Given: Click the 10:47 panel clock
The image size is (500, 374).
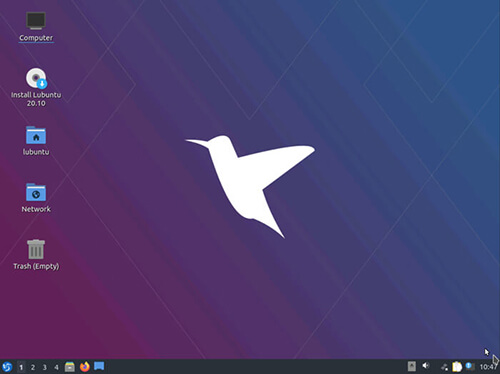Looking at the screenshot, I should click(488, 367).
